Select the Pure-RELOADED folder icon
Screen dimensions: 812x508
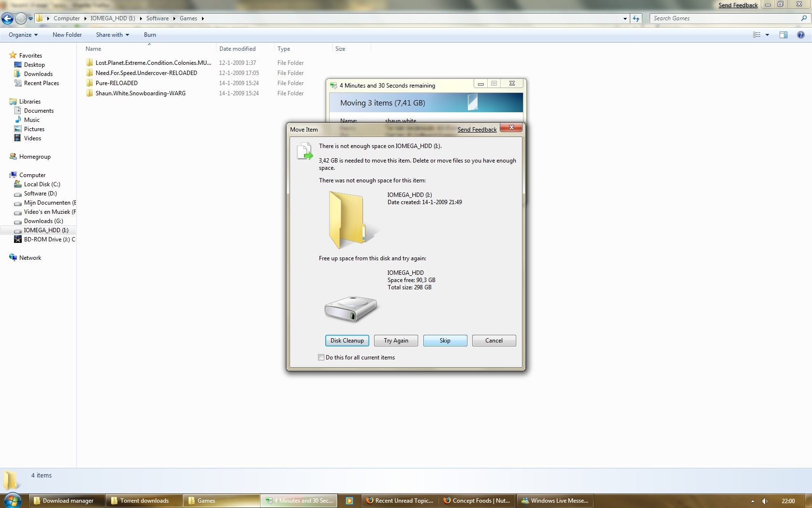click(89, 83)
